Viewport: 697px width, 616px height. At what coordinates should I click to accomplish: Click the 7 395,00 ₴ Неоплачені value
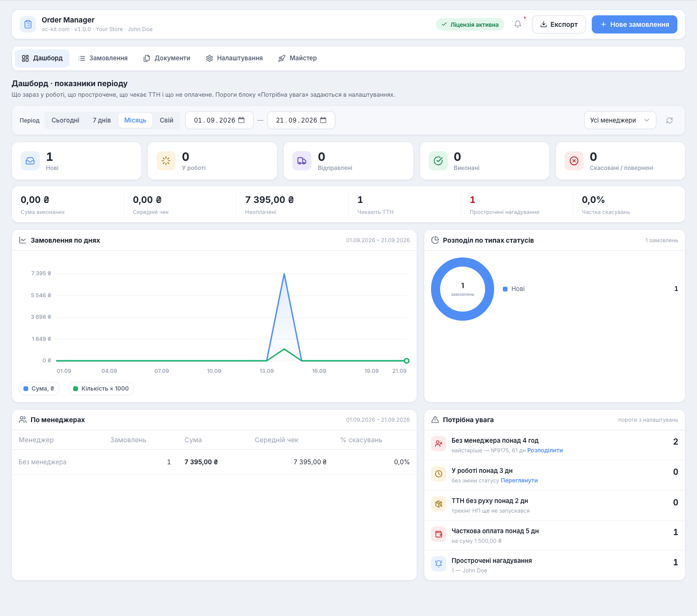tap(269, 200)
